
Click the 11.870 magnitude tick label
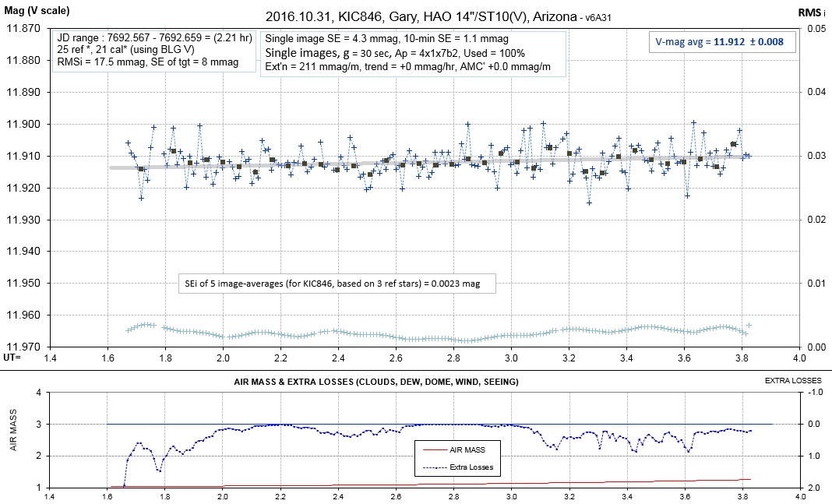tap(23, 29)
